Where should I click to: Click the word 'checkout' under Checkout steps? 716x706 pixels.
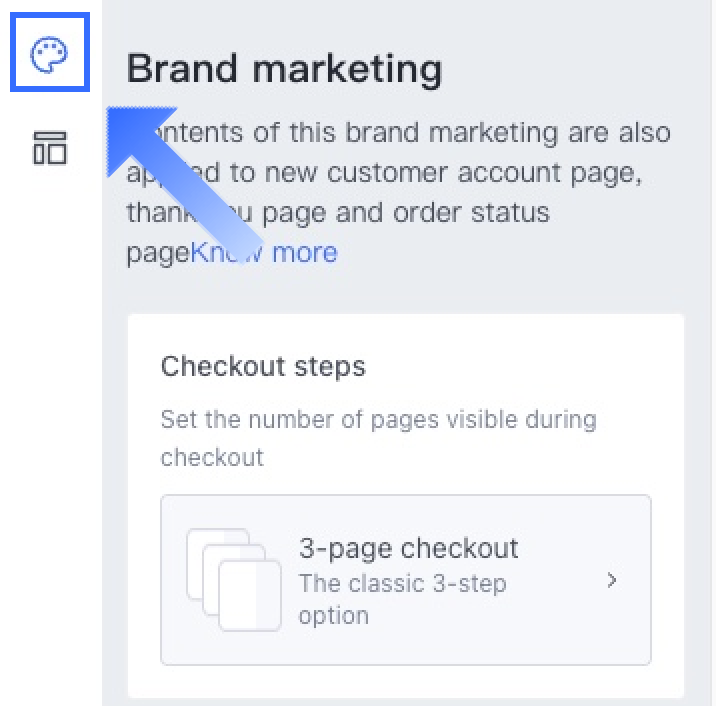(212, 457)
